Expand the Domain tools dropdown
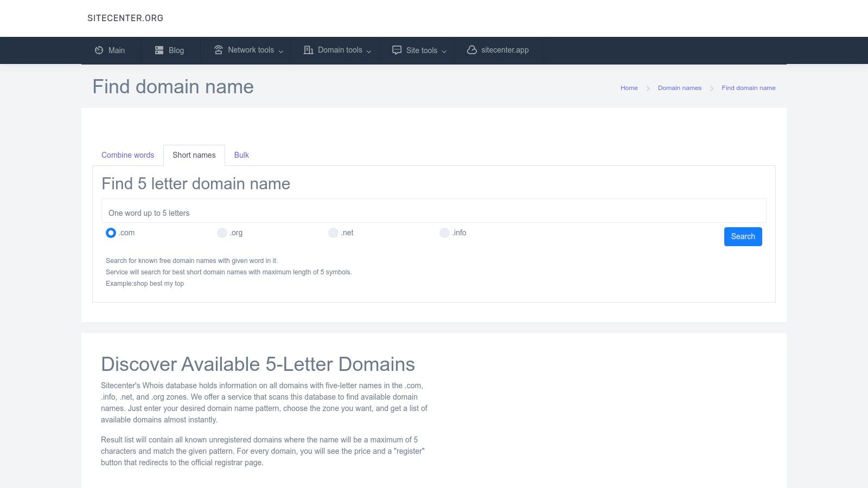The height and width of the screenshot is (488, 868). [340, 50]
